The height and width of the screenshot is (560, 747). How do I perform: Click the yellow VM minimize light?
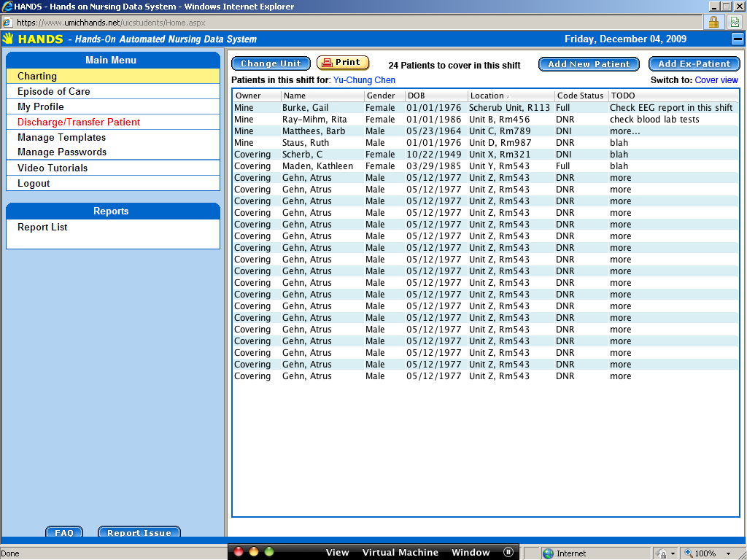(254, 552)
